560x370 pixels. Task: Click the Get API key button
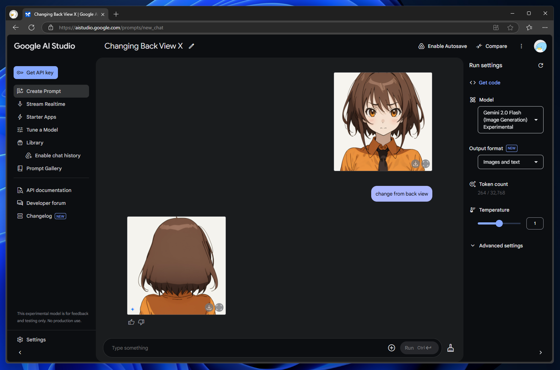point(36,72)
